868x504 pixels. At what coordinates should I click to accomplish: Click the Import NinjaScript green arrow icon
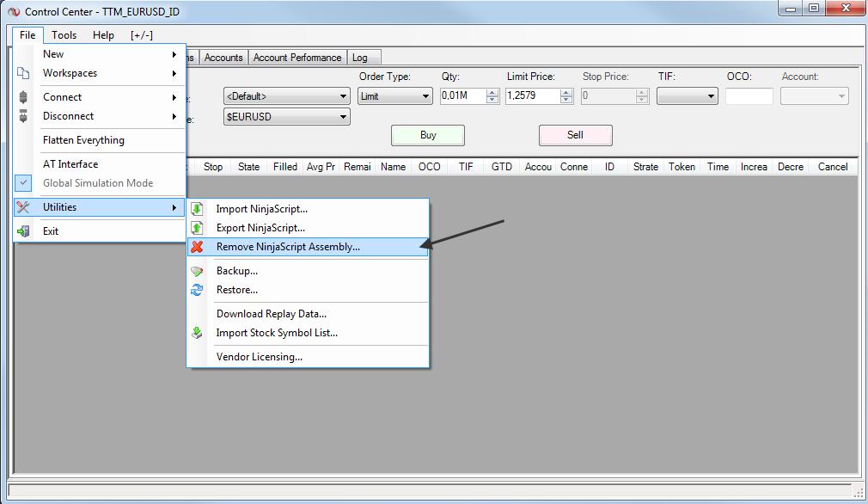tap(197, 209)
